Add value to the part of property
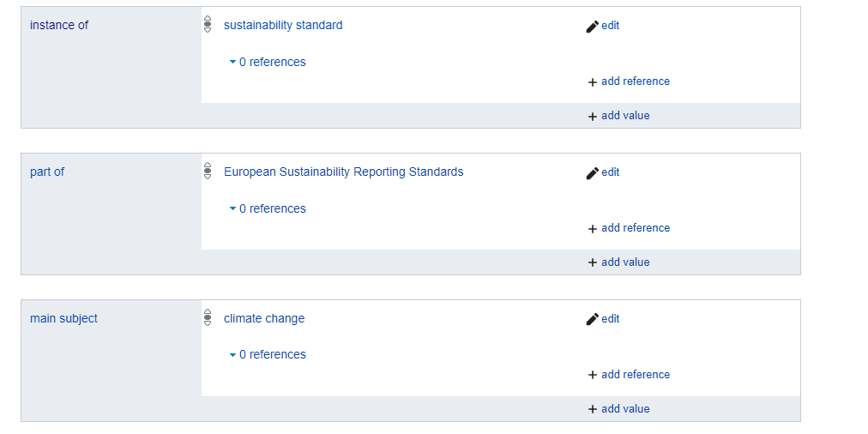This screenshot has height=434, width=868. tap(618, 262)
